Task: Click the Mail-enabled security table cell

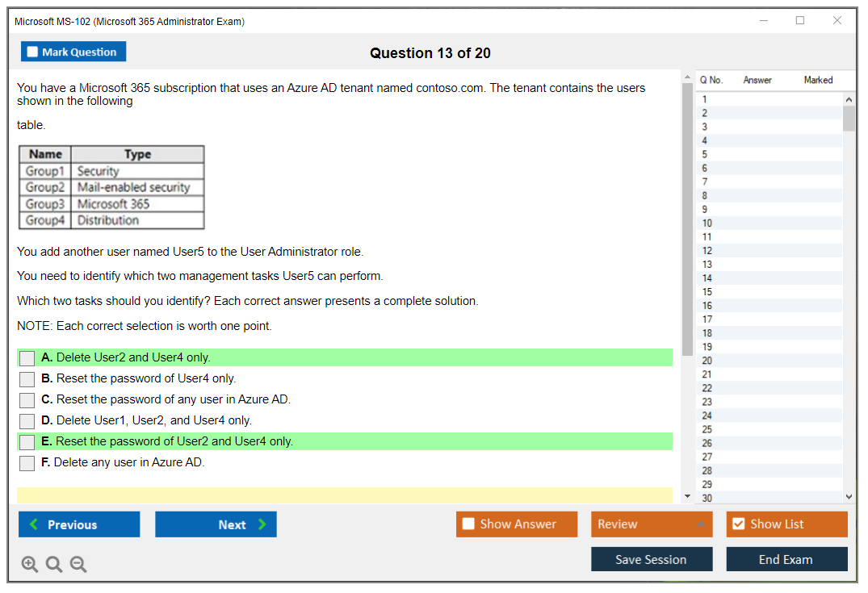Action: point(138,187)
